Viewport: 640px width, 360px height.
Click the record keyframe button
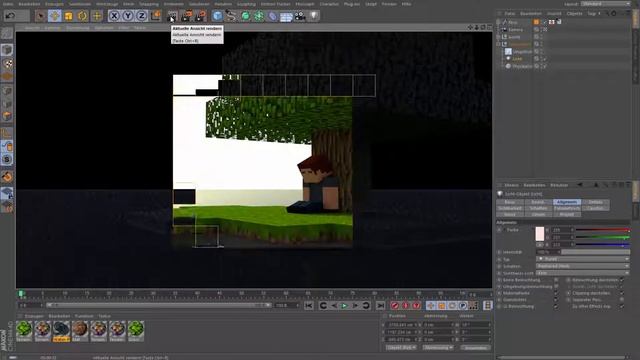pyautogui.click(x=394, y=305)
